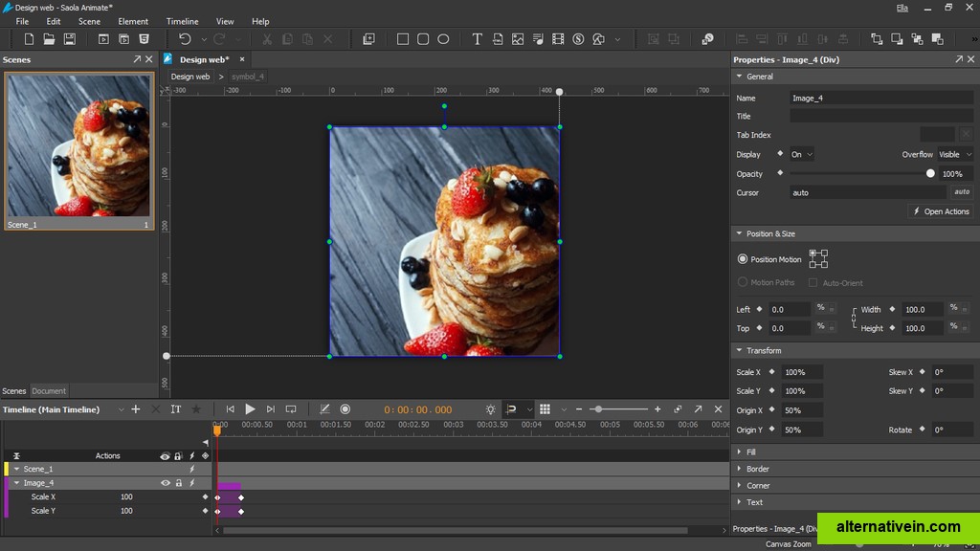Viewport: 980px width, 551px height.
Task: Toggle visibility of Image_4 layer
Action: (x=166, y=483)
